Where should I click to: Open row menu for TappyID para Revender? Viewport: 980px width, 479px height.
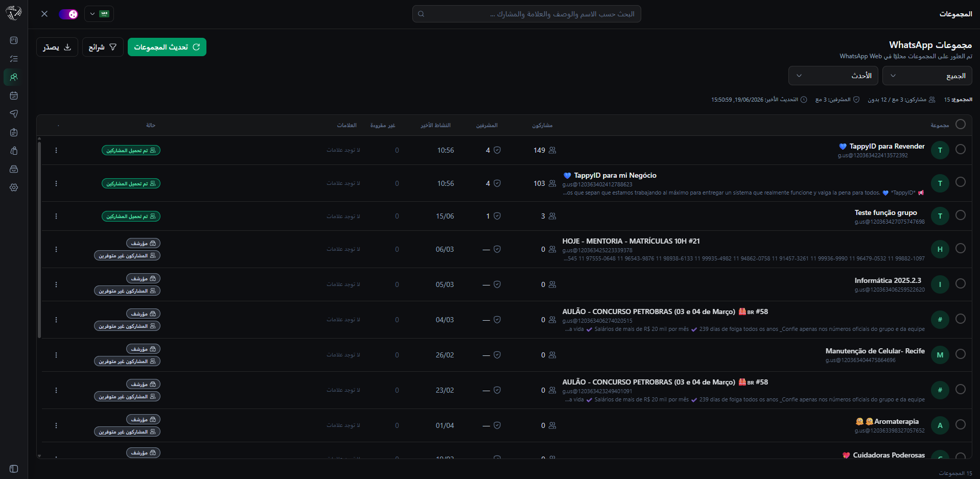(x=56, y=150)
